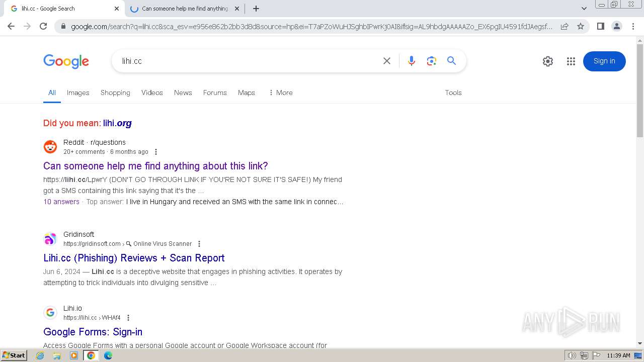Open File Explorer from the taskbar
The height and width of the screenshot is (362, 644).
tap(57, 355)
